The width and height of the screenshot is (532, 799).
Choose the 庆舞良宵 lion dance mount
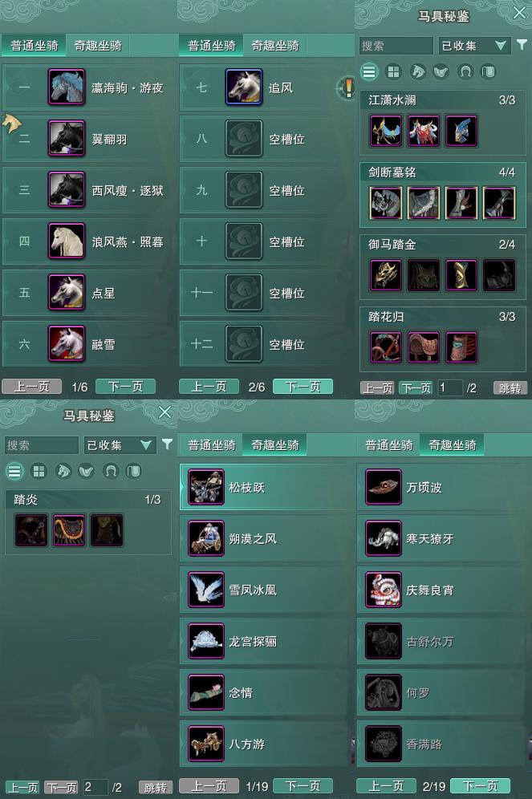tap(384, 590)
